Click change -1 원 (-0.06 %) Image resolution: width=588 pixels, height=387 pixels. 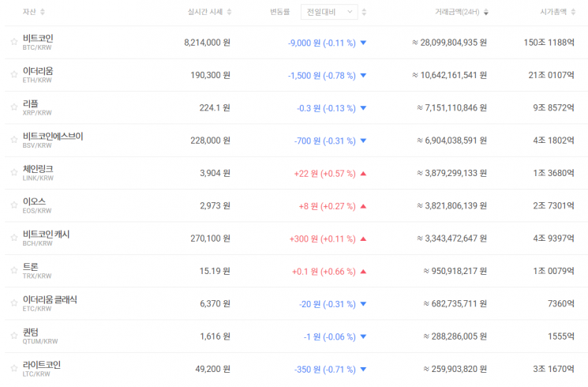coord(330,336)
